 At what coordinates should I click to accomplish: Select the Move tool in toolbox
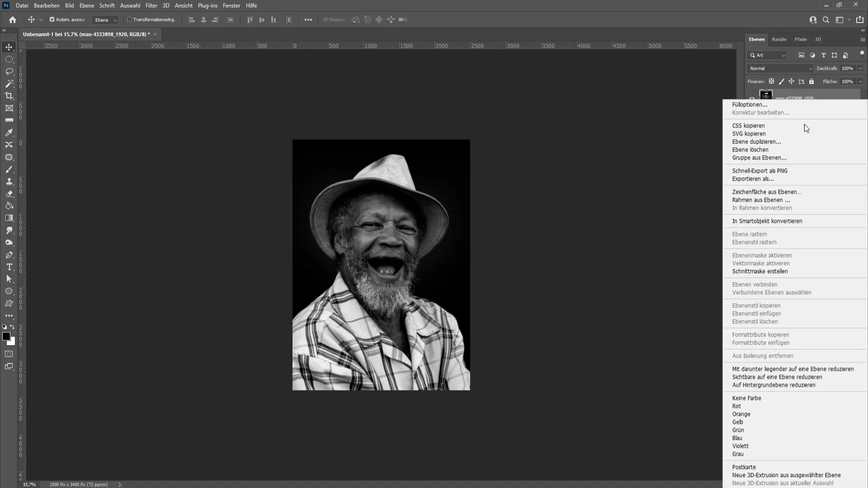click(x=9, y=47)
